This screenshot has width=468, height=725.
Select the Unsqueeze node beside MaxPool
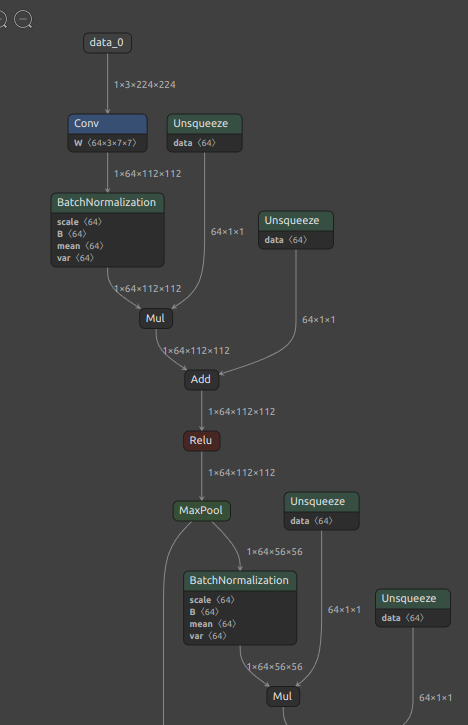point(321,502)
